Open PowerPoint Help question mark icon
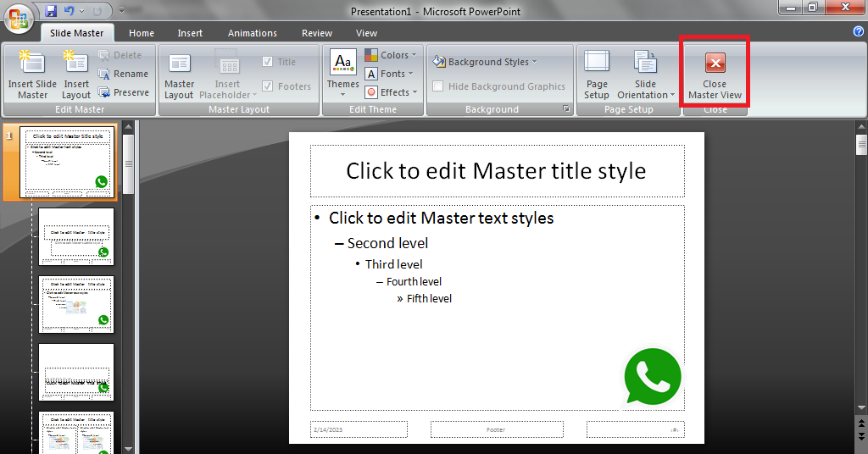 [x=858, y=31]
